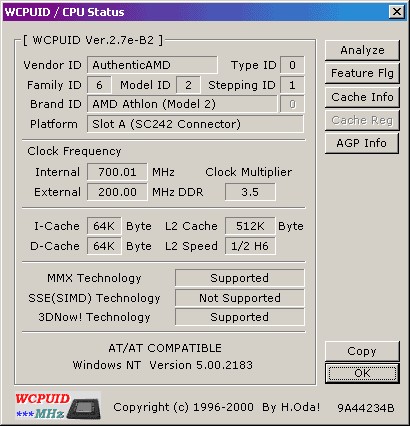Click the D-Cache value 64K
This screenshot has height=426, width=410.
[104, 246]
